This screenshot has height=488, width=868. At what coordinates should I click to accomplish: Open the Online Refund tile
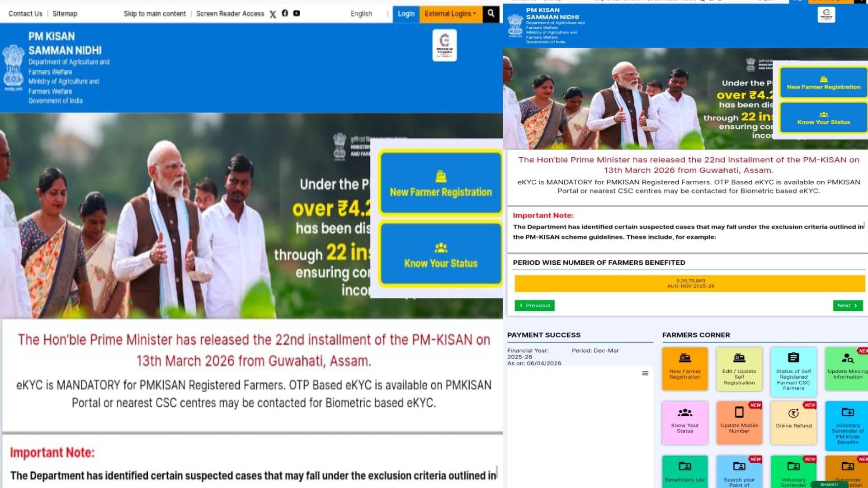[x=793, y=423]
